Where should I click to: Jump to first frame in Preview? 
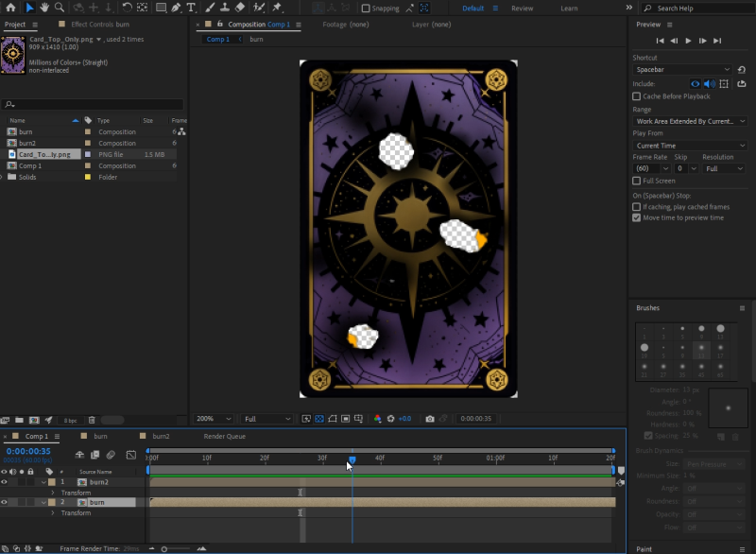pyautogui.click(x=660, y=41)
